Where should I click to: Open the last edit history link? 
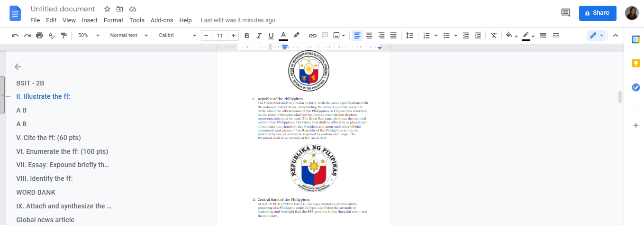click(x=238, y=20)
